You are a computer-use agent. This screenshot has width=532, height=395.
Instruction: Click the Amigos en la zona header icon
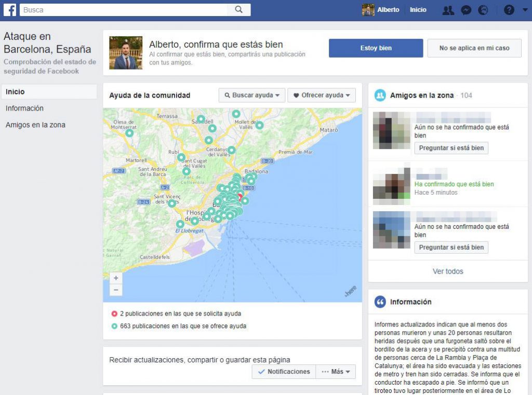tap(380, 96)
